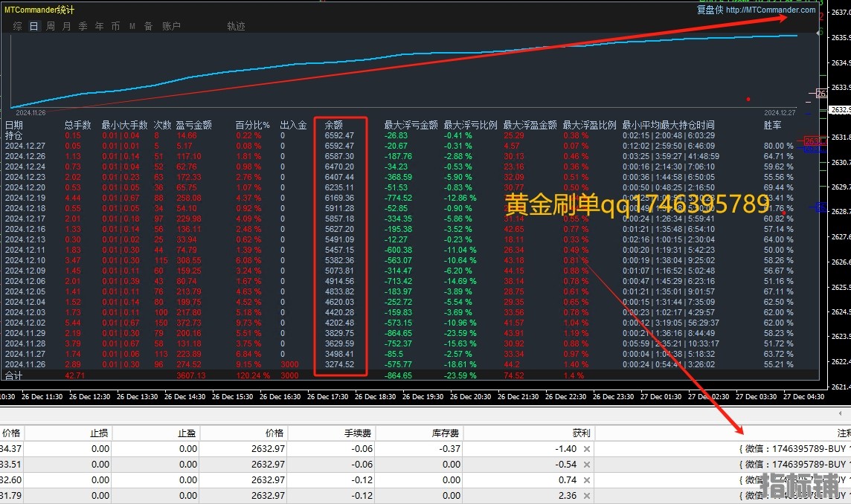851x504 pixels.
Task: Click the 日期 date column header
Action: [14, 126]
